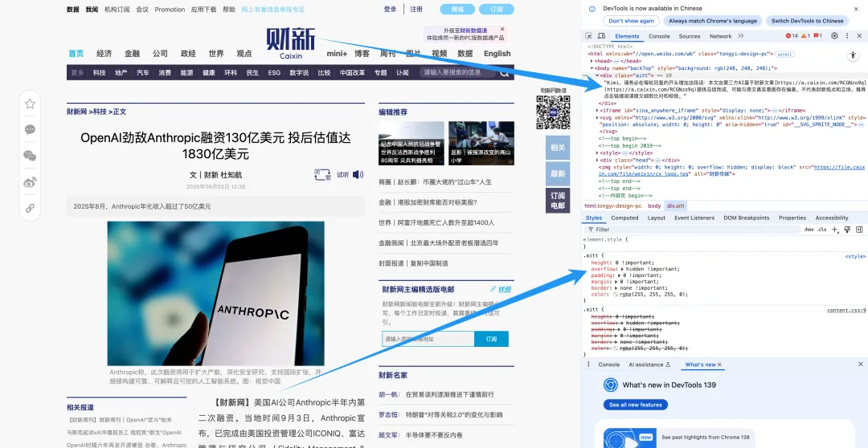Show more DevTools tabs chevron
Viewport: 868px width, 448px height.
[741, 36]
